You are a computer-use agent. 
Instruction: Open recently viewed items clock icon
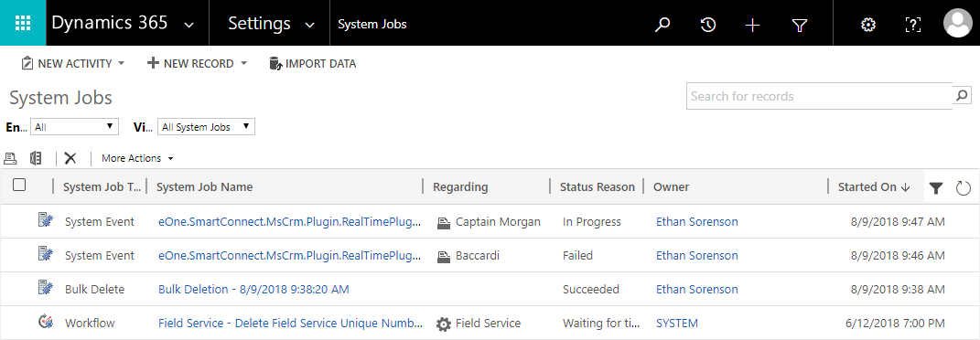click(707, 25)
